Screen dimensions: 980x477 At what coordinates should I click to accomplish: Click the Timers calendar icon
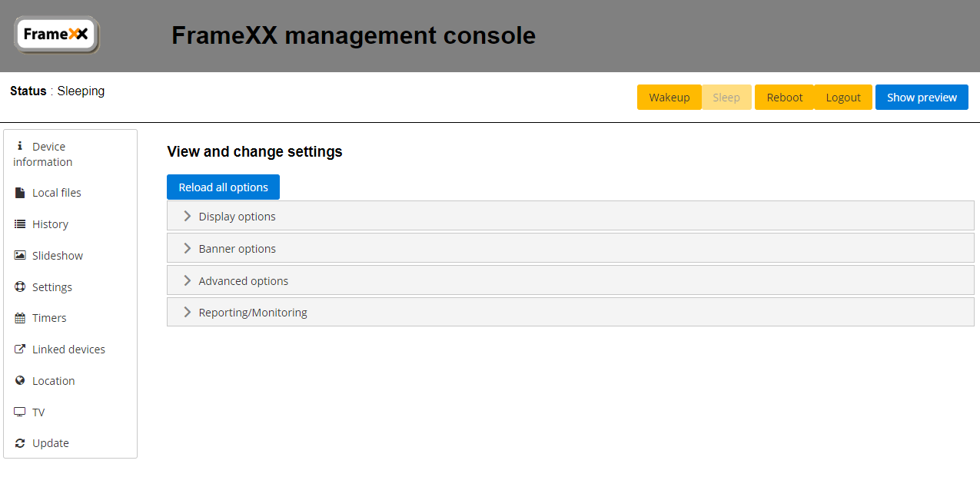click(x=20, y=318)
